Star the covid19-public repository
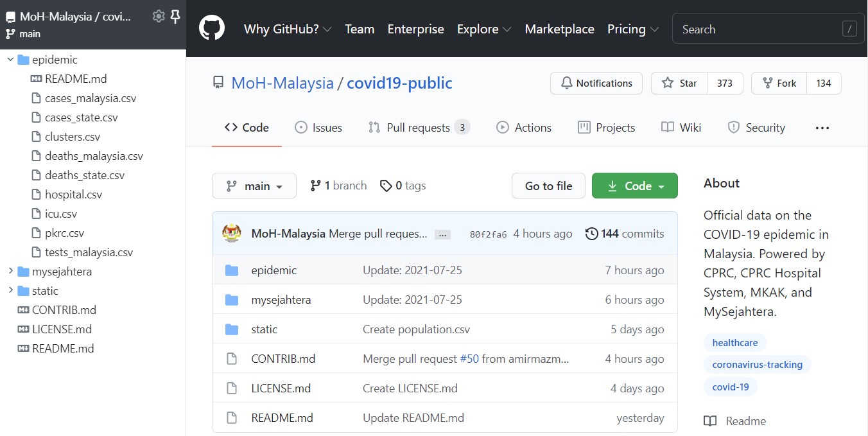 tap(679, 83)
